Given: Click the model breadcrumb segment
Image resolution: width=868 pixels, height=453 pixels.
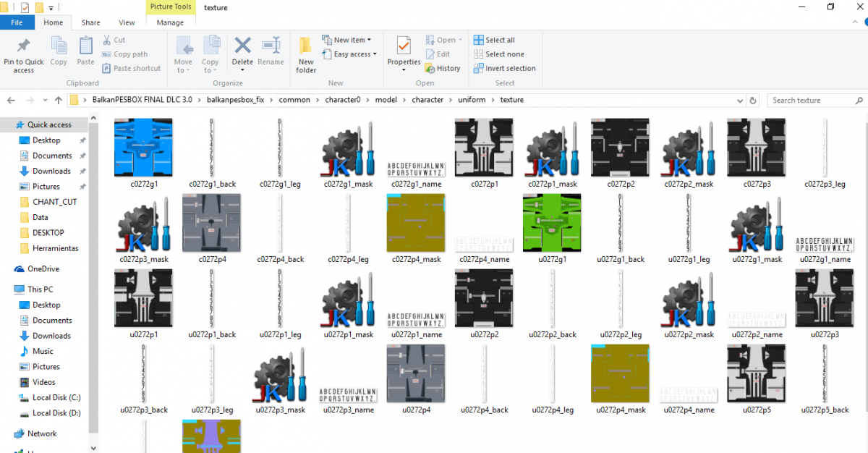Looking at the screenshot, I should point(386,100).
